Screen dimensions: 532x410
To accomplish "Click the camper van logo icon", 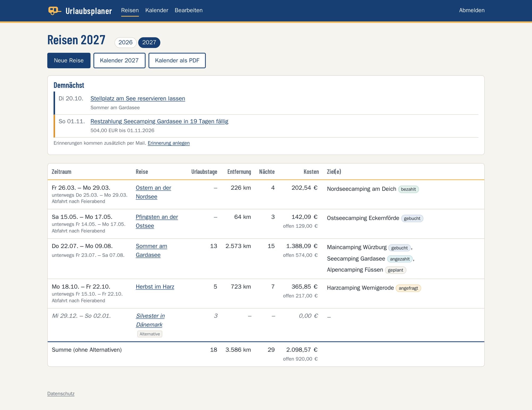I will tap(55, 11).
